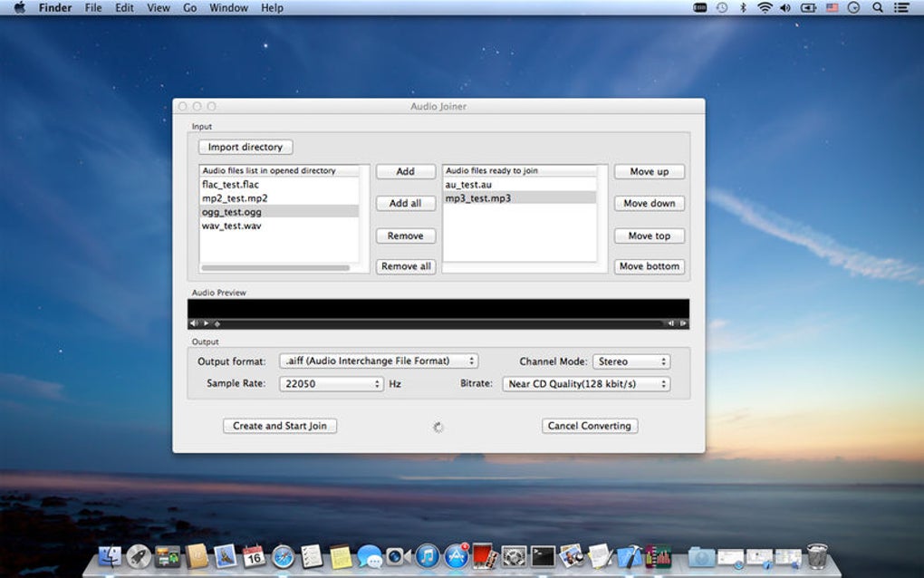Open the File menu
924x578 pixels.
click(93, 7)
